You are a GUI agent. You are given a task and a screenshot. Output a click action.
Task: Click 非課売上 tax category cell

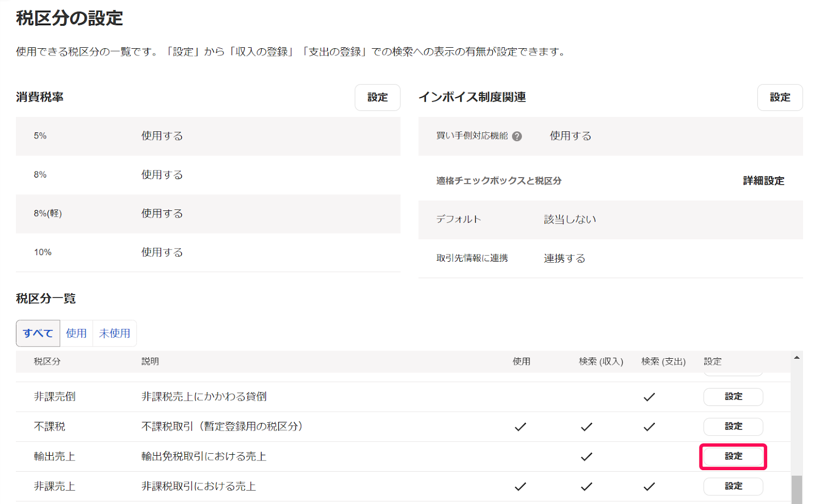pos(54,486)
